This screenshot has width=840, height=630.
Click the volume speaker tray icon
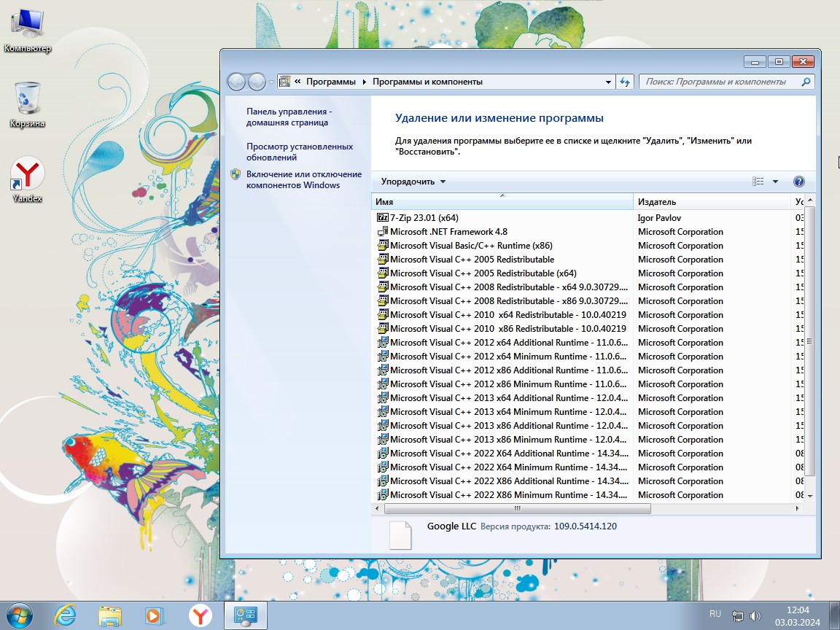(755, 616)
